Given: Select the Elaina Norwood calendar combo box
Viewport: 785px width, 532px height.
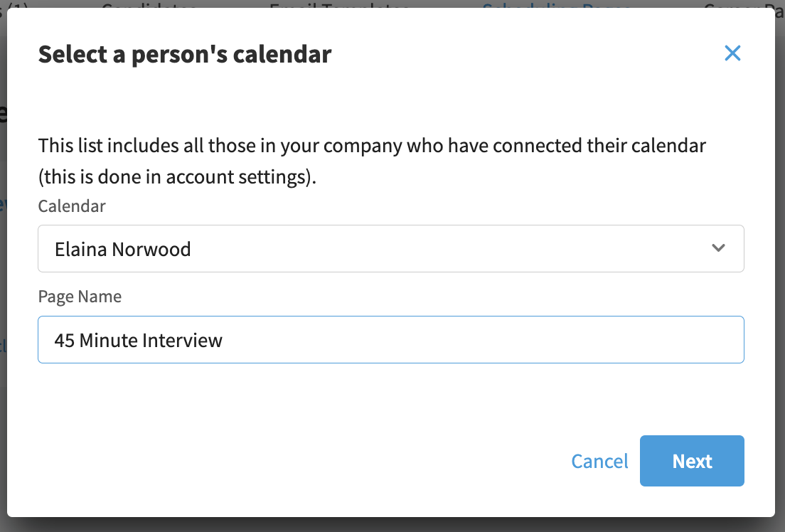Looking at the screenshot, I should pos(391,248).
